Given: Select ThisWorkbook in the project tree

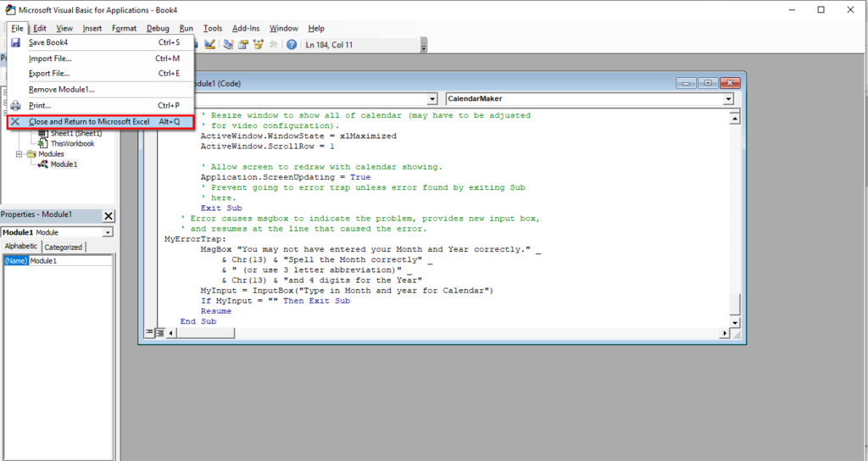Looking at the screenshot, I should 72,144.
